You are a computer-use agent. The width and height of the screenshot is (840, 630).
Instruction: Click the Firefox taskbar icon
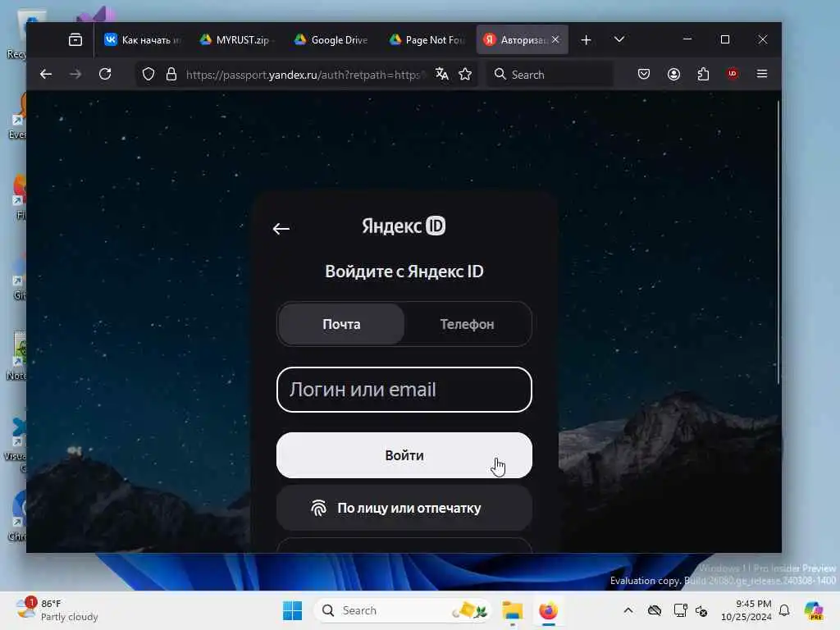pyautogui.click(x=548, y=610)
